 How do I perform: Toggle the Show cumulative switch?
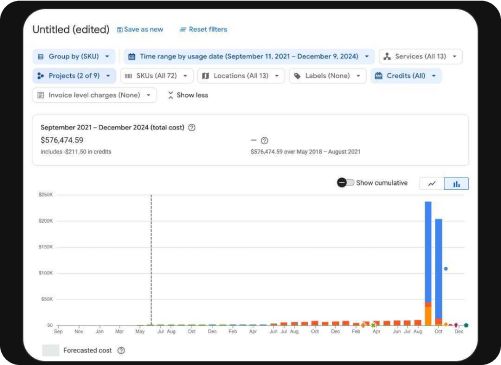(x=345, y=183)
